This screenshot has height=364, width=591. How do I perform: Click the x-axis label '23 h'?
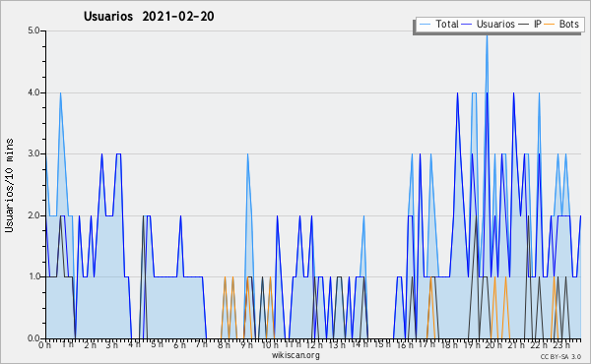pos(561,345)
